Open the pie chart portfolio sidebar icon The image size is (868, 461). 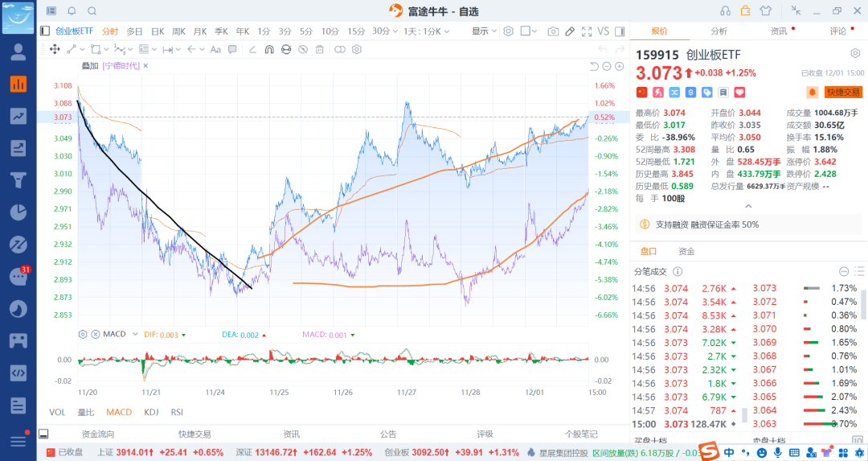click(x=18, y=212)
